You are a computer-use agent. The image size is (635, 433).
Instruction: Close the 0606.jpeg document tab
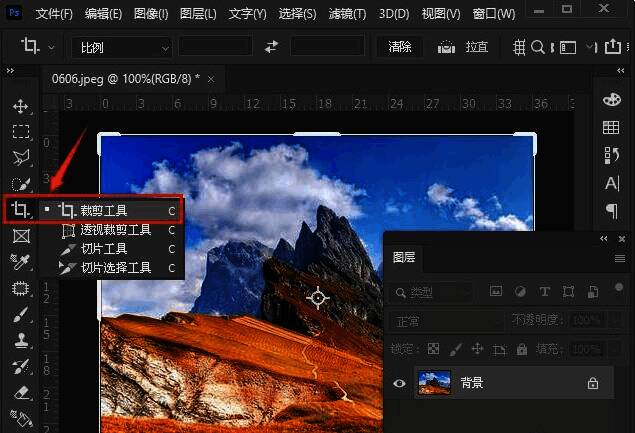pyautogui.click(x=211, y=80)
